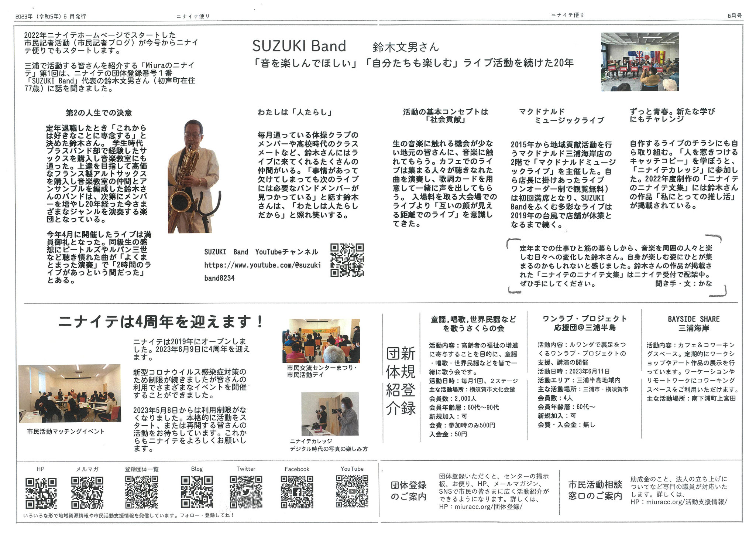Click the QR code under 登録団体一覧
This screenshot has width=756, height=535.
point(142,493)
